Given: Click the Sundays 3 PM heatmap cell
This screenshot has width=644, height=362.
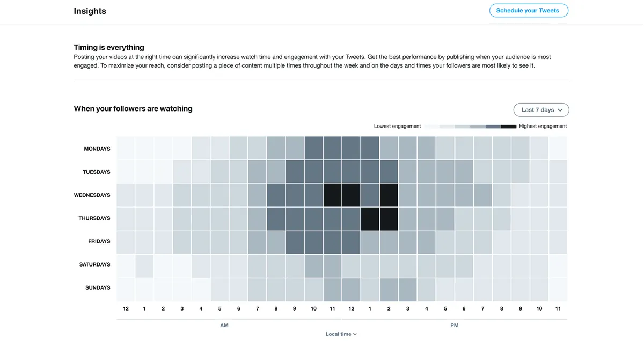Looking at the screenshot, I should tap(407, 290).
